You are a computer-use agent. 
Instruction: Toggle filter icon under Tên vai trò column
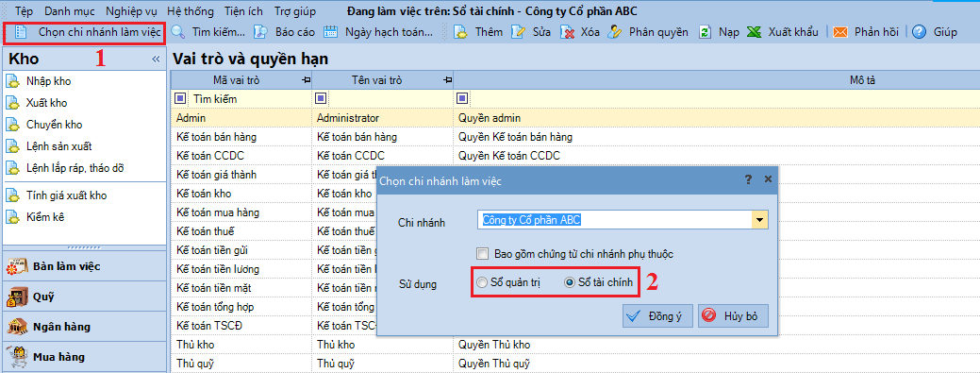tap(320, 98)
